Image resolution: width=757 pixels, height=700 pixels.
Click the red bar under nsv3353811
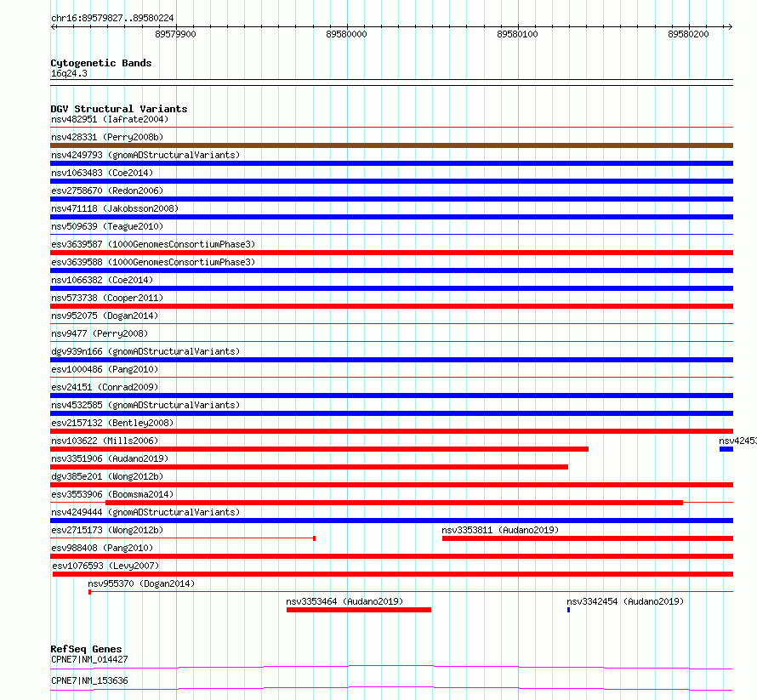[588, 538]
